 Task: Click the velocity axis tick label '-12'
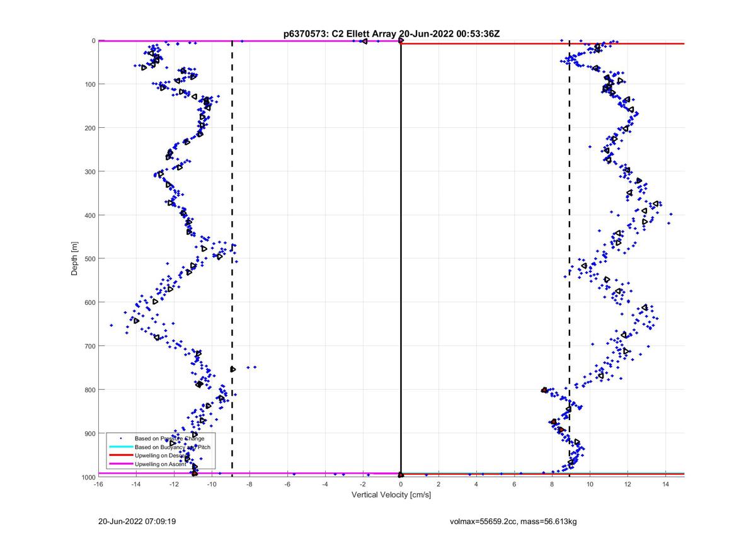click(x=174, y=484)
